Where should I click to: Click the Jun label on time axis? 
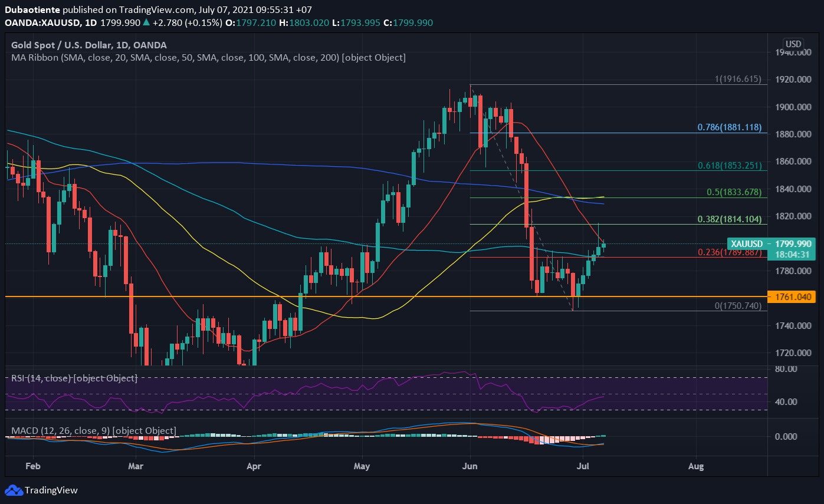tap(470, 467)
